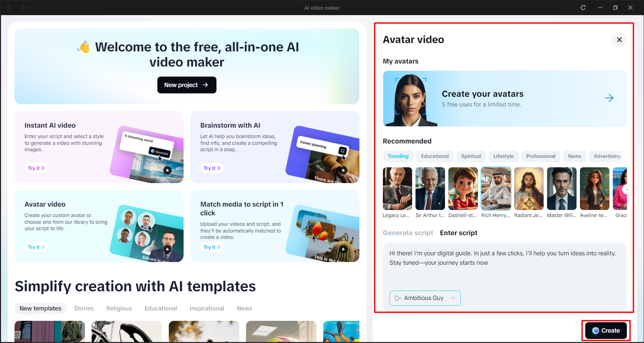
Task: Play the Match media to script preview
Action: click(343, 249)
